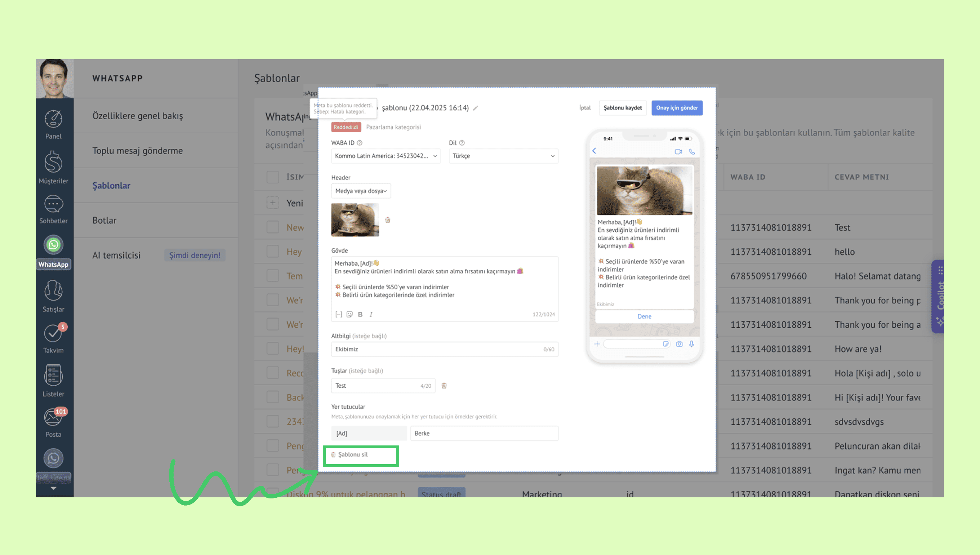Click trash icon next to header cat image

[388, 220]
